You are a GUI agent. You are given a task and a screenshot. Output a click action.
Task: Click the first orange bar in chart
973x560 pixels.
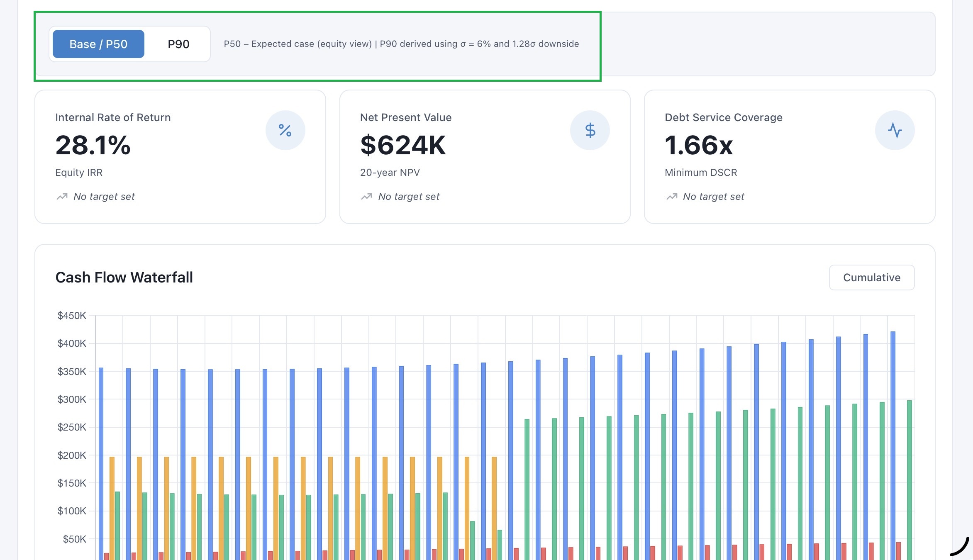[x=112, y=506]
